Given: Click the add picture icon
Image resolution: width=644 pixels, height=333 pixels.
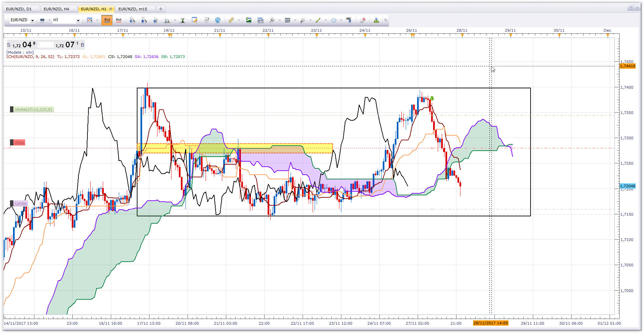Looking at the screenshot, I should 249,20.
